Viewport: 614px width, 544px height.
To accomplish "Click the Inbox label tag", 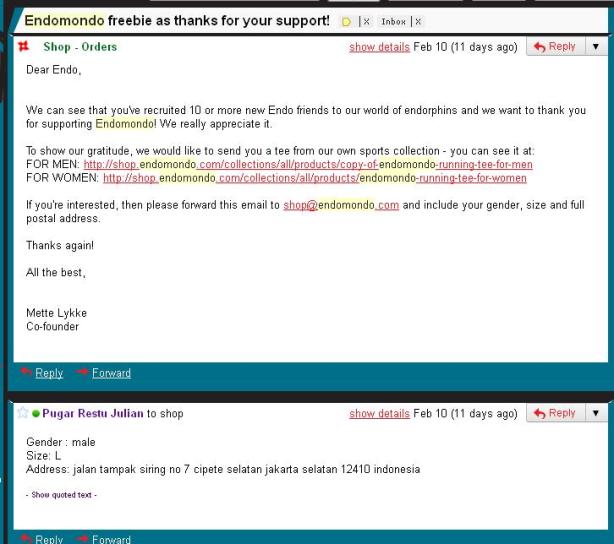I will point(393,22).
